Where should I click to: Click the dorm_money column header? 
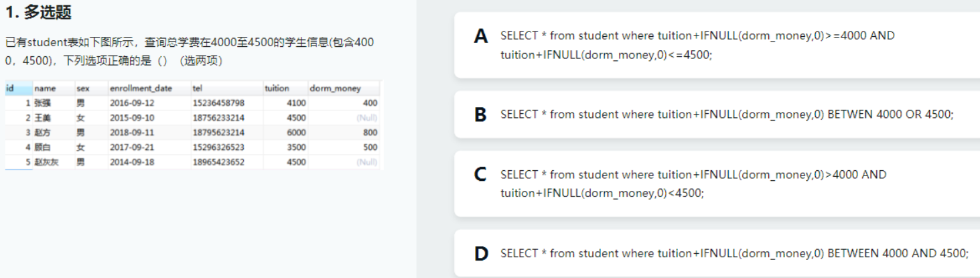pos(335,88)
